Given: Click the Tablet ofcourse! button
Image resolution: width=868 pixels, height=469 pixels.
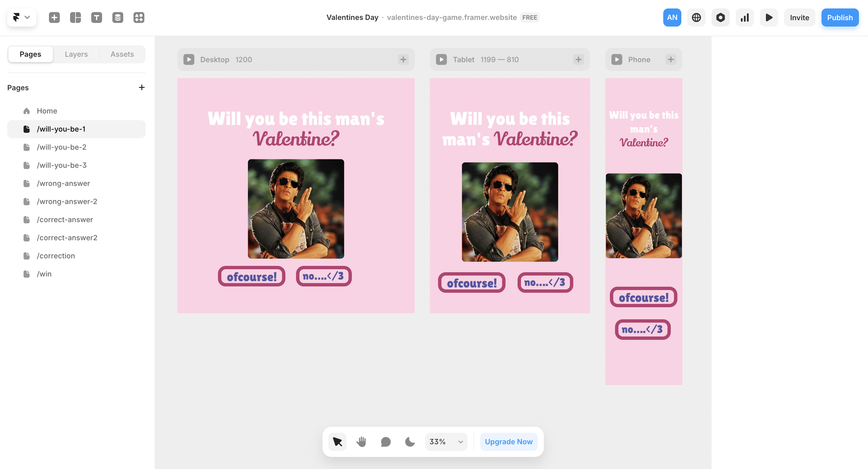Looking at the screenshot, I should click(x=471, y=283).
